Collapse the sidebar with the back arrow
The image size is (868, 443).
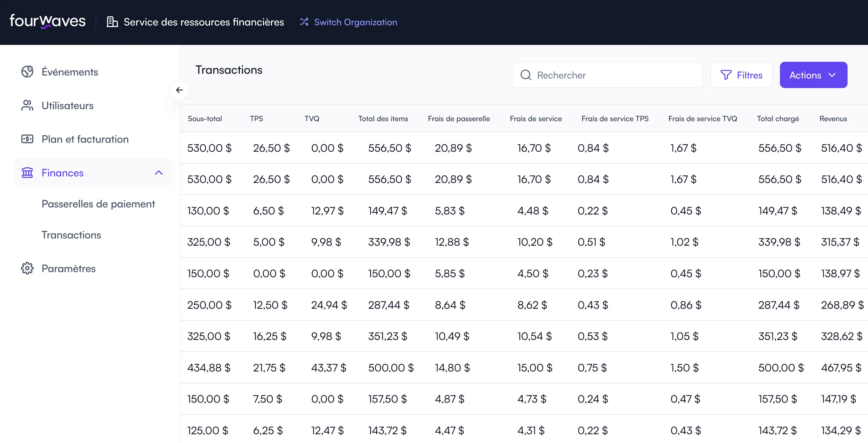click(x=179, y=90)
